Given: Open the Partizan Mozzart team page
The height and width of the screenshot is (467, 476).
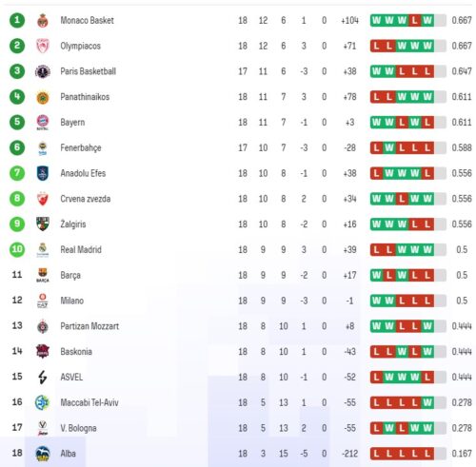Looking at the screenshot, I should coord(89,326).
